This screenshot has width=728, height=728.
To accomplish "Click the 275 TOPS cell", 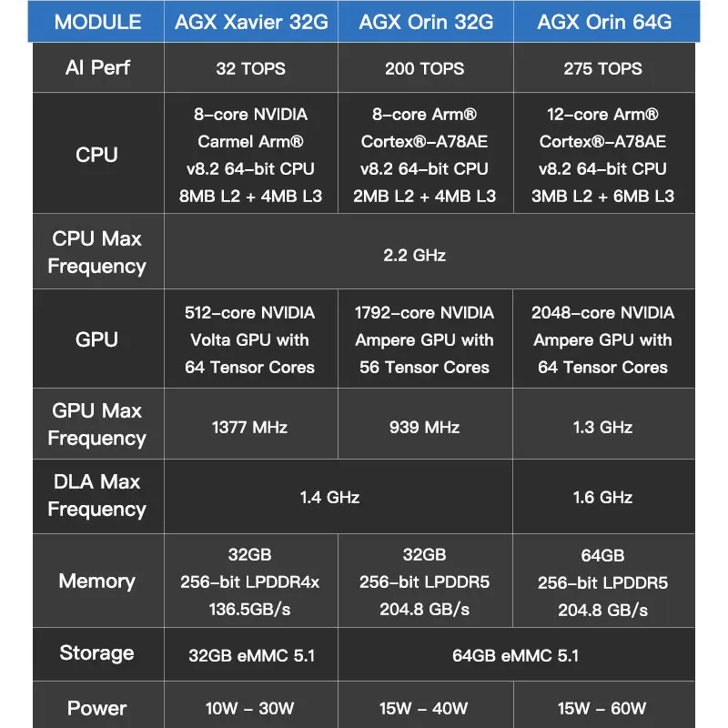I will point(603,68).
